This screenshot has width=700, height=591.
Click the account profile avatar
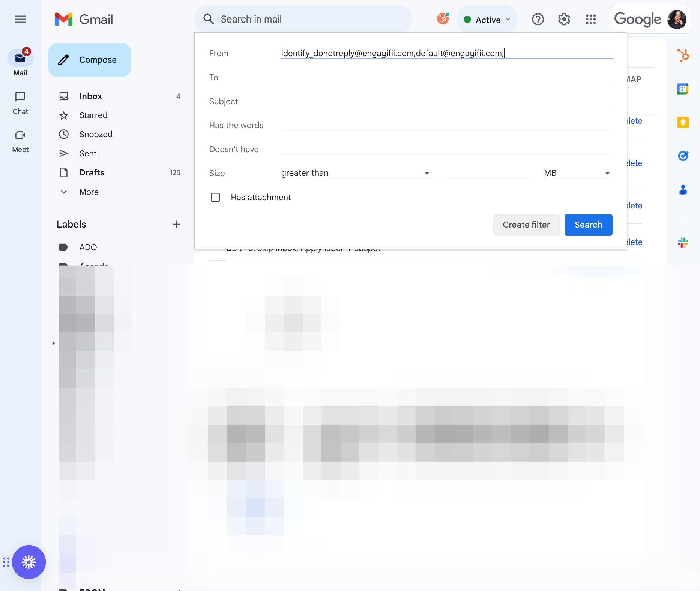[677, 19]
